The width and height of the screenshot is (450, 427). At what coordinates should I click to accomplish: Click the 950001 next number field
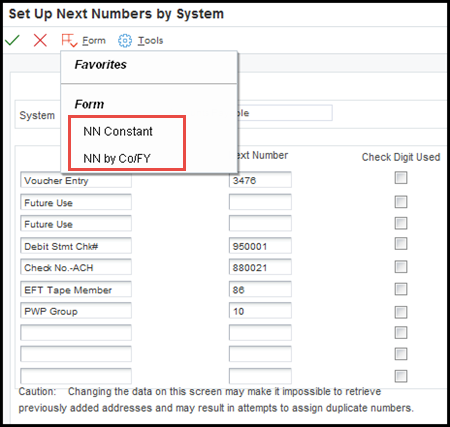point(260,246)
